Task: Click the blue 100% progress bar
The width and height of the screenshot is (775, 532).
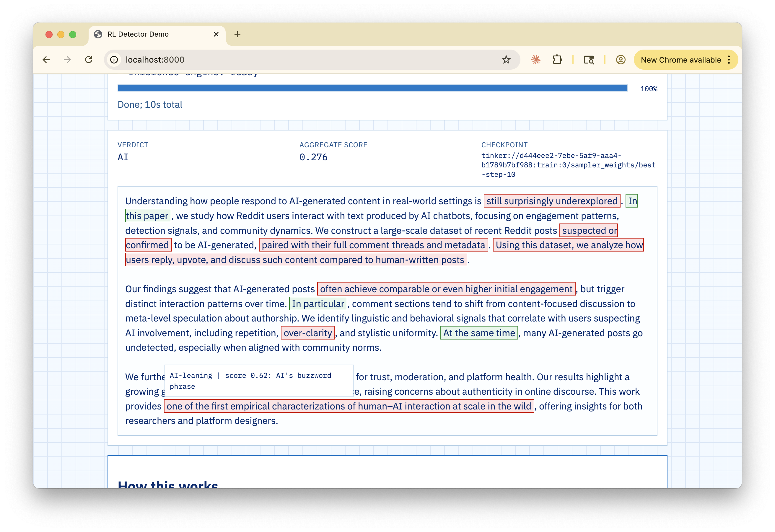Action: click(372, 88)
